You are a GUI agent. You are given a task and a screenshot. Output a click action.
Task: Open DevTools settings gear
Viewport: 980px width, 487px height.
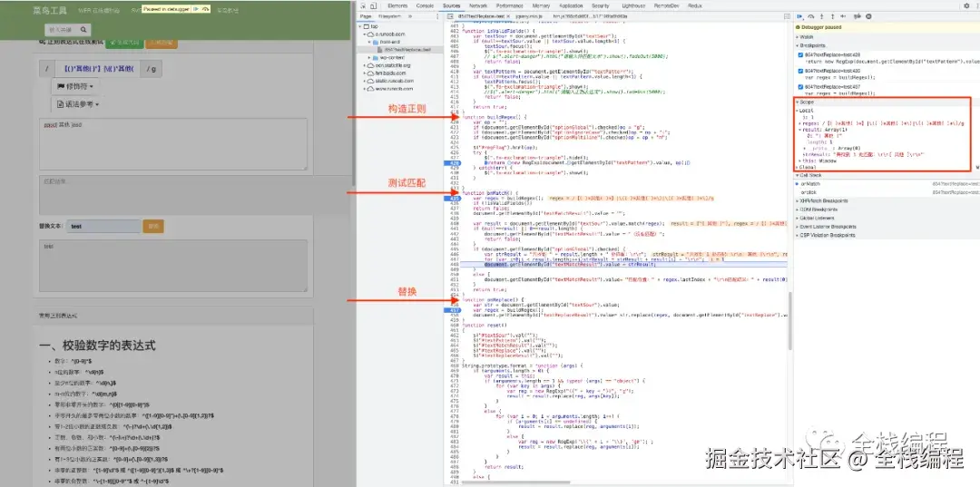(x=966, y=5)
